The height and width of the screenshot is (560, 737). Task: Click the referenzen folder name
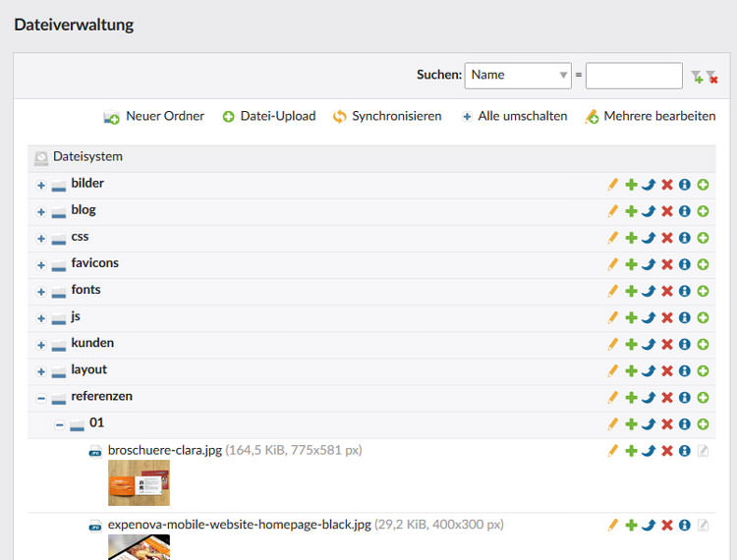pos(101,397)
